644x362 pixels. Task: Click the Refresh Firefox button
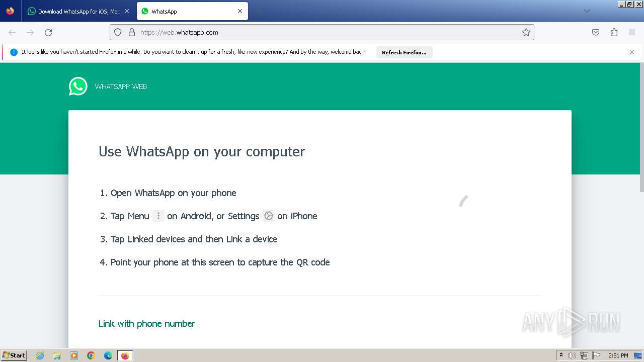(x=404, y=52)
